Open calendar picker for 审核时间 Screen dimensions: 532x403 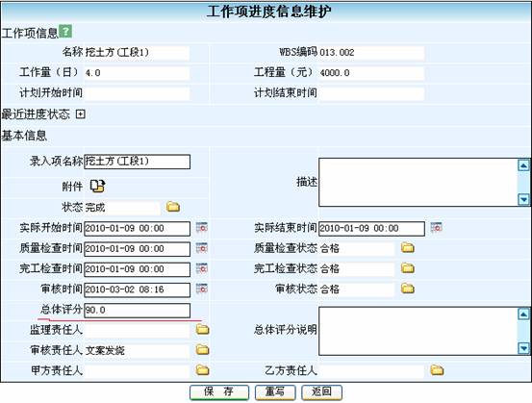coord(201,289)
